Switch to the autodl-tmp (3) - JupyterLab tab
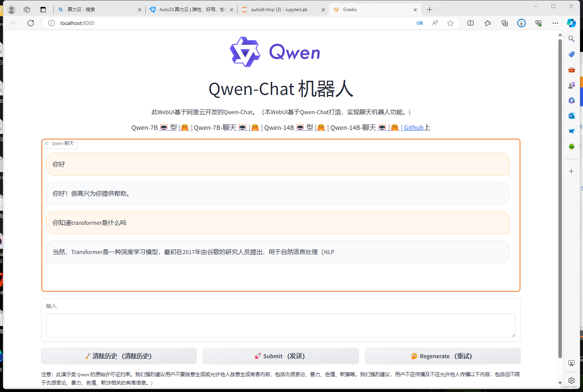This screenshot has height=392, width=583. coord(283,10)
